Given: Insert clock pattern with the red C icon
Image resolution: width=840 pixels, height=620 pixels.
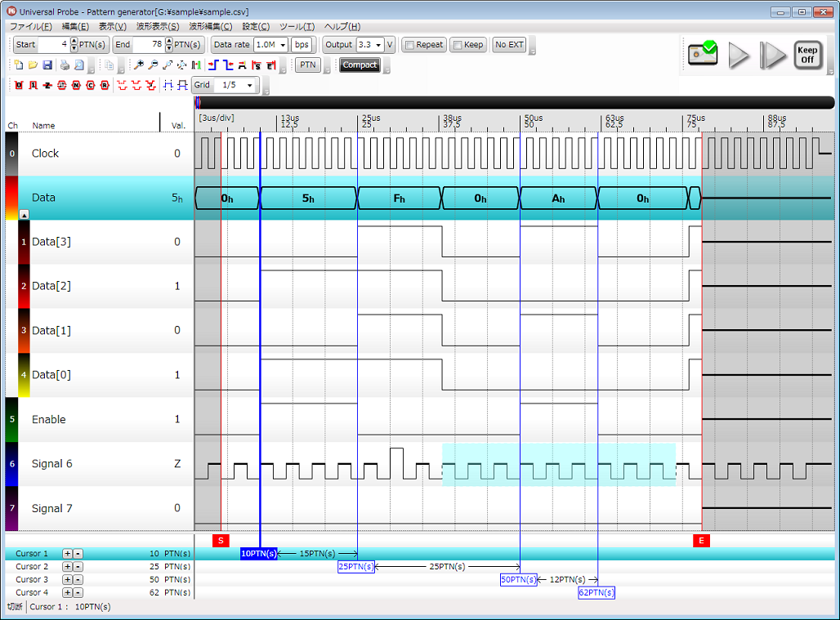Looking at the screenshot, I should point(90,85).
